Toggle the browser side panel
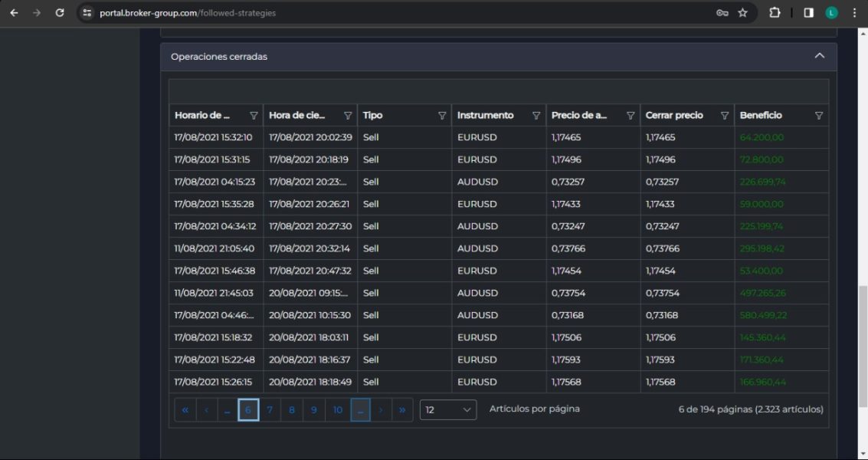Image resolution: width=868 pixels, height=460 pixels. (808, 13)
